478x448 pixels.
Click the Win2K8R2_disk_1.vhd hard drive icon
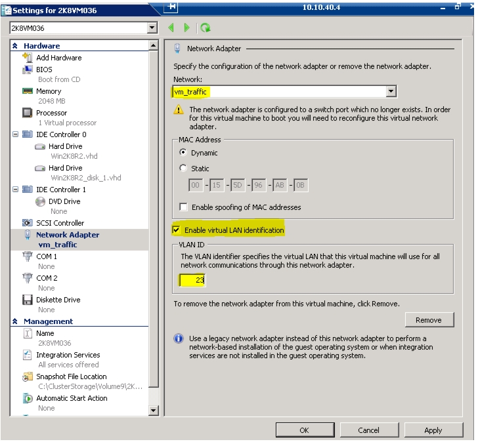[x=40, y=169]
